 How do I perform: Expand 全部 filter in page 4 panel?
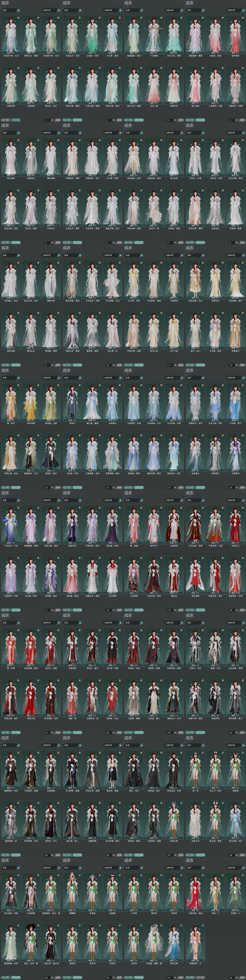[x=195, y=10]
